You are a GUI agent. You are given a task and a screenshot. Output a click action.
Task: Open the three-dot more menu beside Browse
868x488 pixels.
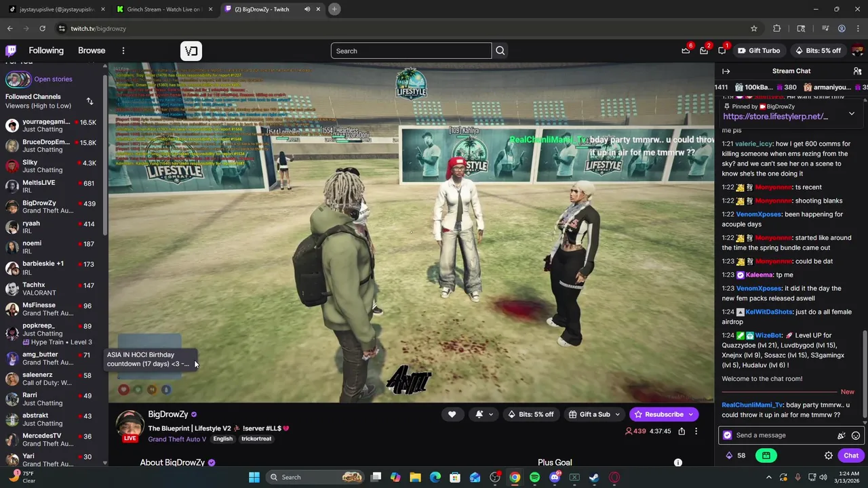tap(123, 51)
